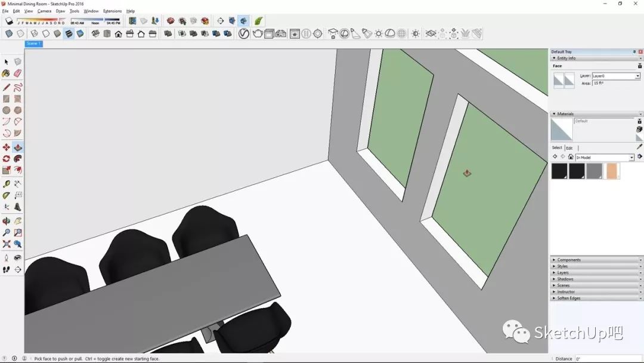This screenshot has height=363, width=644.
Task: Open the Layer0 dropdown in Entity Info
Action: point(637,76)
